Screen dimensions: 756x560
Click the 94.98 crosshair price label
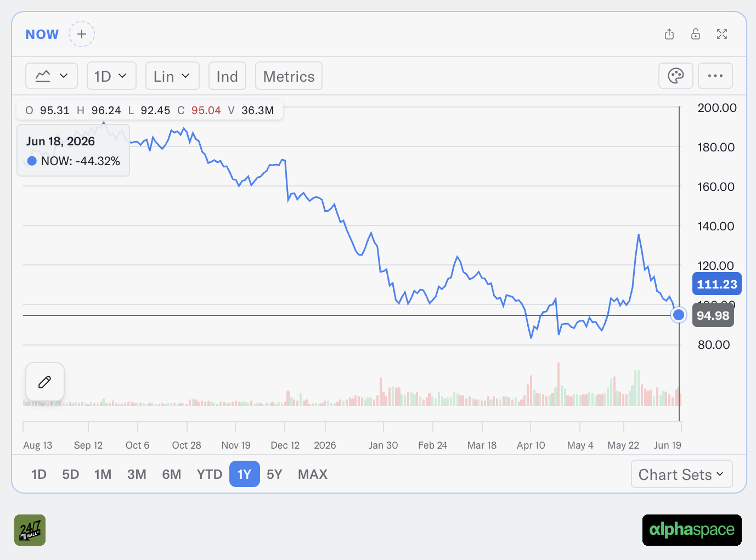[713, 315]
